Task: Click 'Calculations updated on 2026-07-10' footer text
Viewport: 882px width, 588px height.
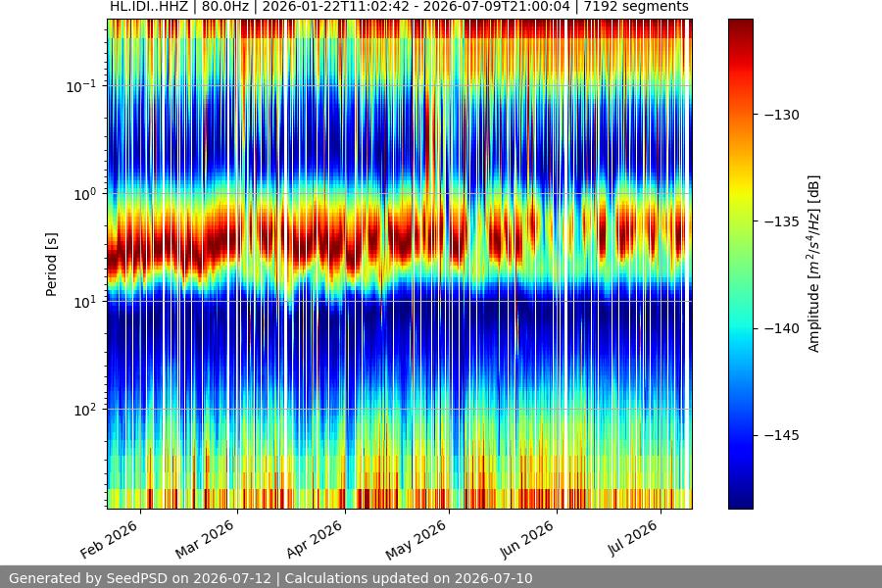Action: coord(409,578)
